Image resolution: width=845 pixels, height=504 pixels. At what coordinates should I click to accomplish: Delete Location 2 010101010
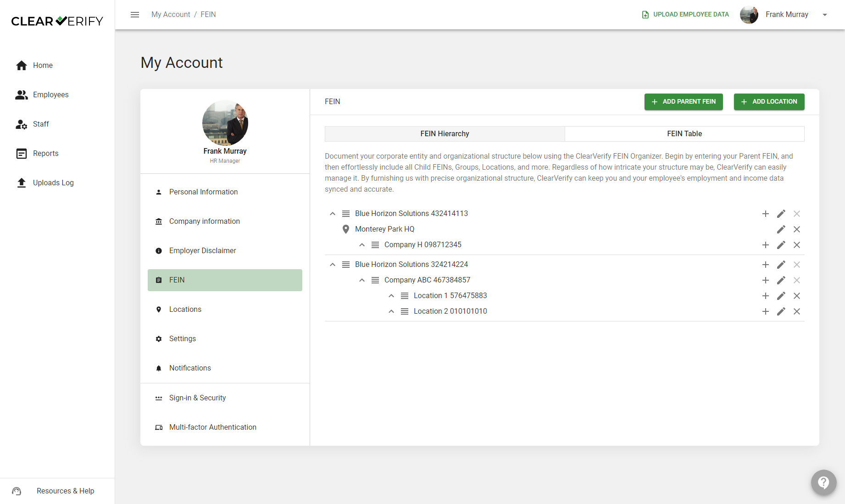point(797,311)
